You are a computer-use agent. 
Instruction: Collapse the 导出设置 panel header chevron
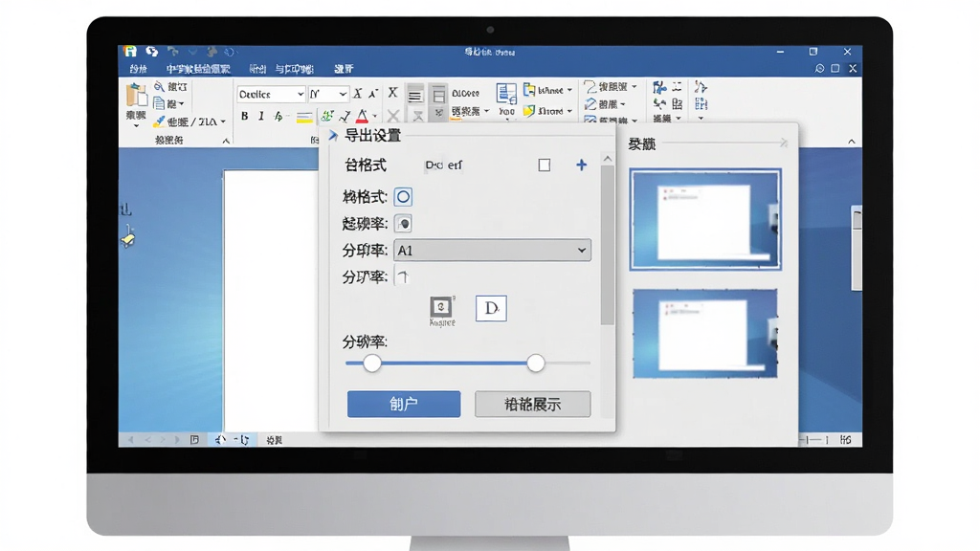333,136
